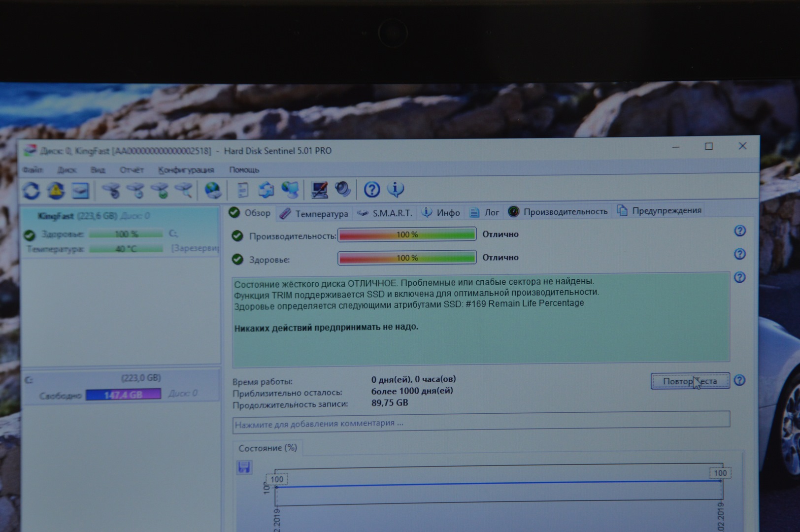Click the value '0 дня(ей), 0 часа(ов)'
The image size is (800, 532).
pyautogui.click(x=413, y=379)
